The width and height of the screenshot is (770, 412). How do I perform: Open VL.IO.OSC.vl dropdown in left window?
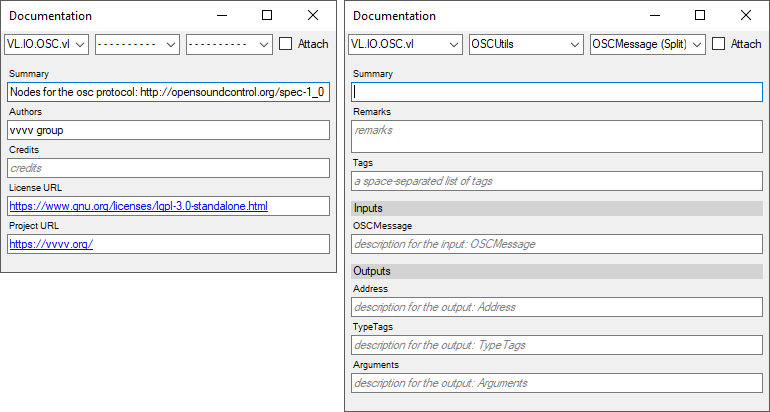(x=47, y=44)
